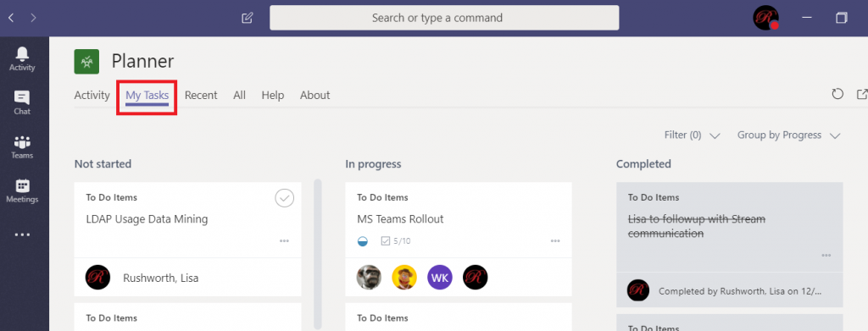868x331 pixels.
Task: Click the new chat compose icon
Action: coord(248,18)
